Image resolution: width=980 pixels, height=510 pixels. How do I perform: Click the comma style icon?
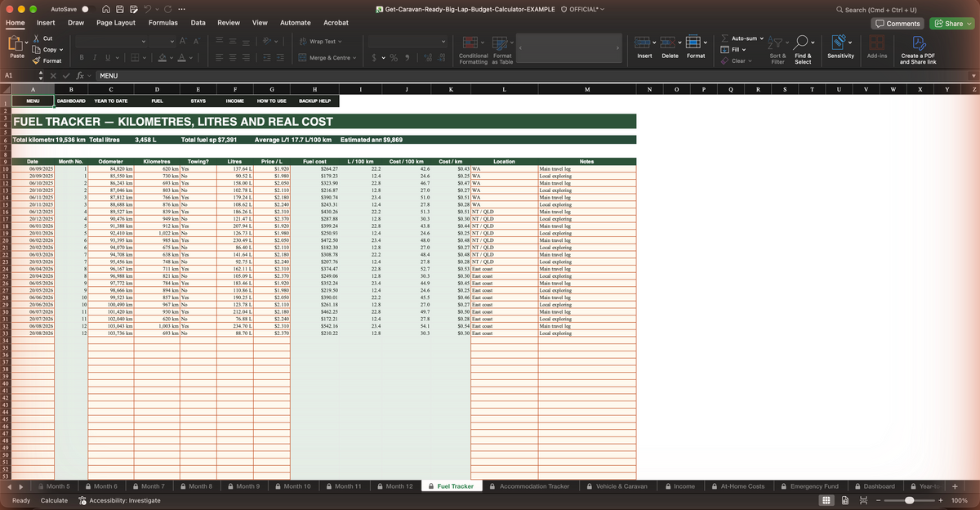[x=406, y=58]
